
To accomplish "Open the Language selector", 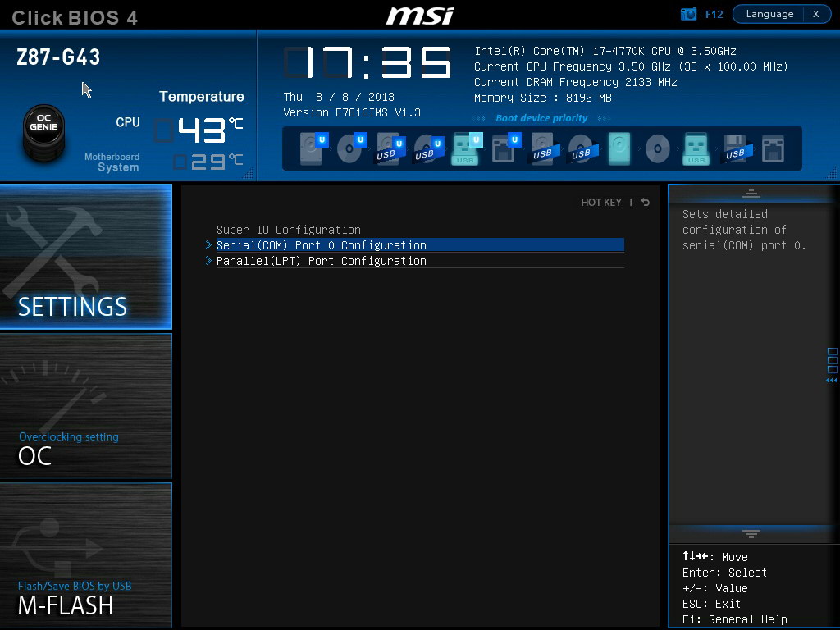I will (769, 14).
